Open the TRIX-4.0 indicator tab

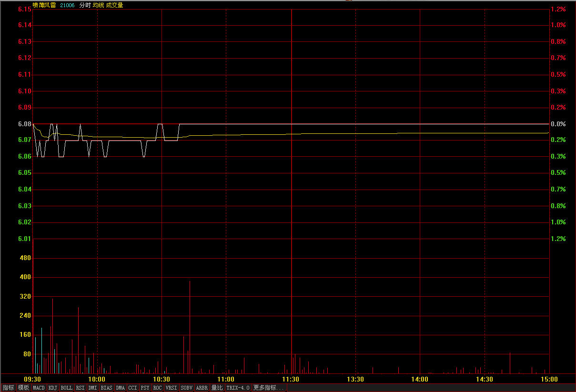[238, 388]
